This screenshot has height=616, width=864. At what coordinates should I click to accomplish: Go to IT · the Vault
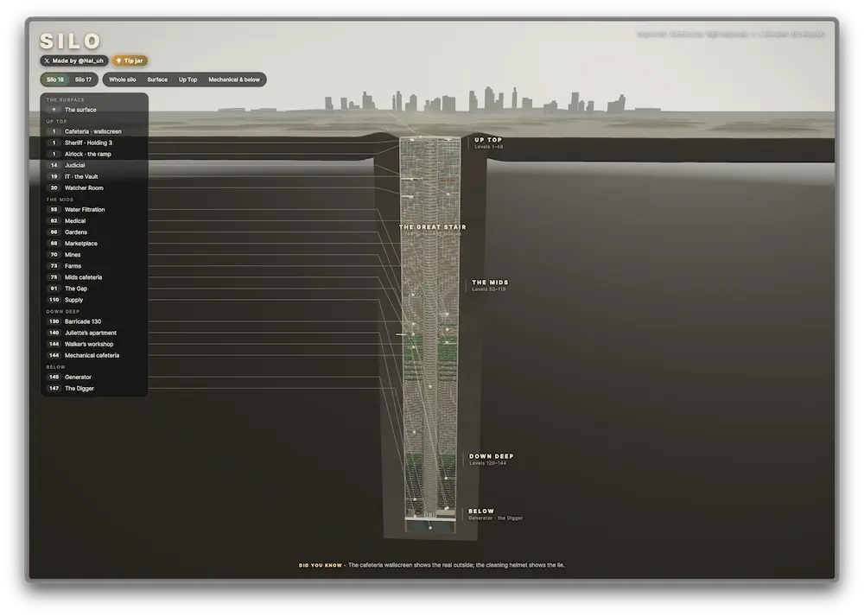pyautogui.click(x=94, y=176)
